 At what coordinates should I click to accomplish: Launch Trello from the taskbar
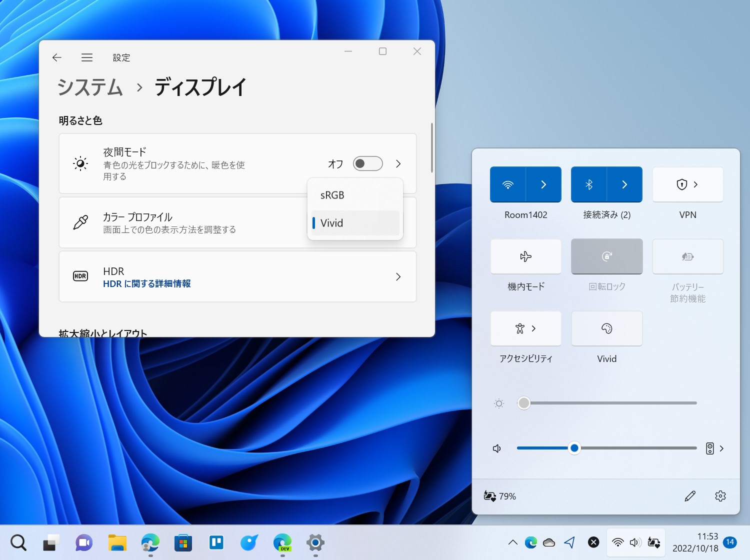click(x=216, y=542)
